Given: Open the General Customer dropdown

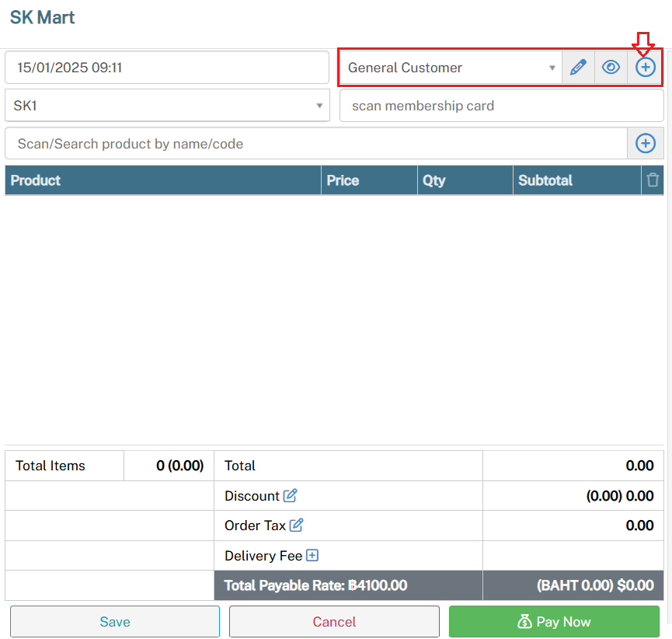Looking at the screenshot, I should pyautogui.click(x=451, y=68).
